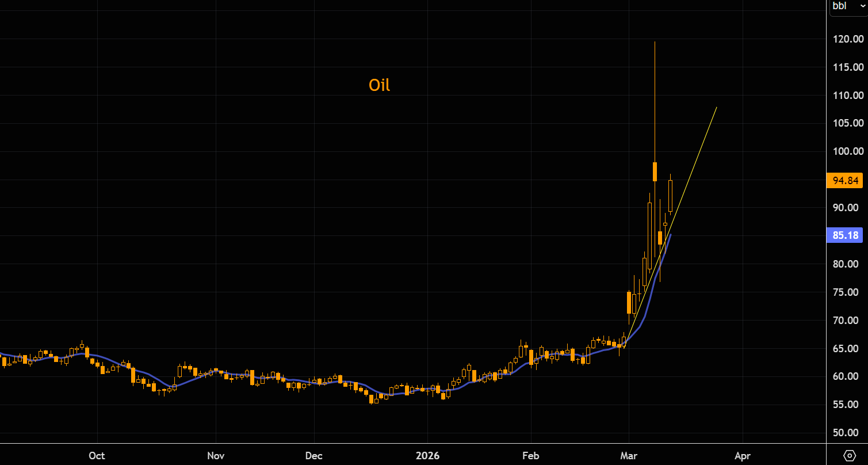This screenshot has height=465, width=868.
Task: Click the chevron arrow beside bbl
Action: (x=861, y=6)
